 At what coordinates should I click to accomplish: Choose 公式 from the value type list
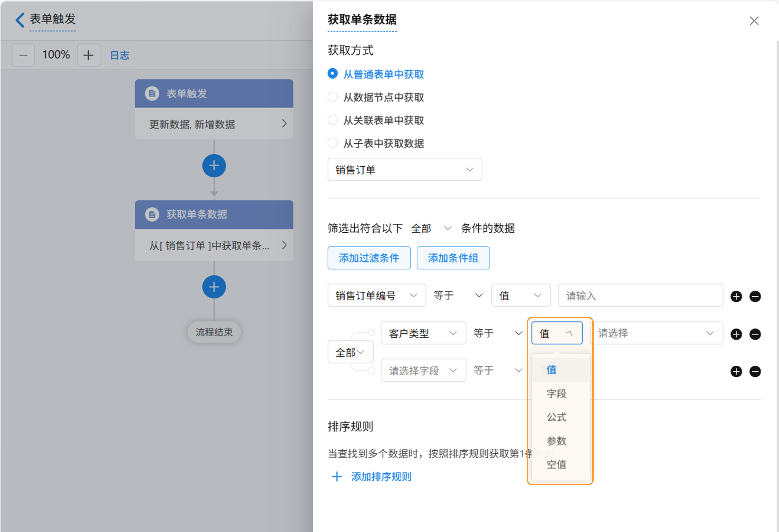click(x=556, y=417)
